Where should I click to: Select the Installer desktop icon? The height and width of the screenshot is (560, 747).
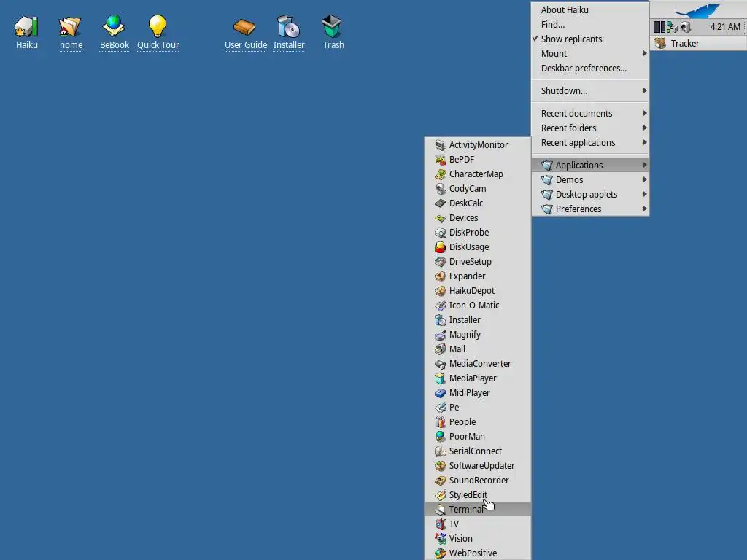click(x=289, y=32)
